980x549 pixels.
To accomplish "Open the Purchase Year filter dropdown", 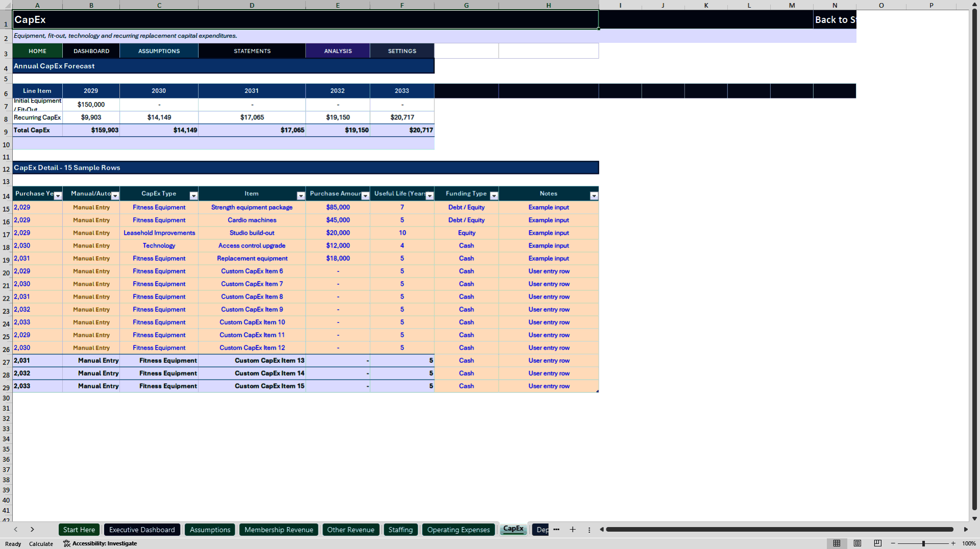I will [58, 196].
